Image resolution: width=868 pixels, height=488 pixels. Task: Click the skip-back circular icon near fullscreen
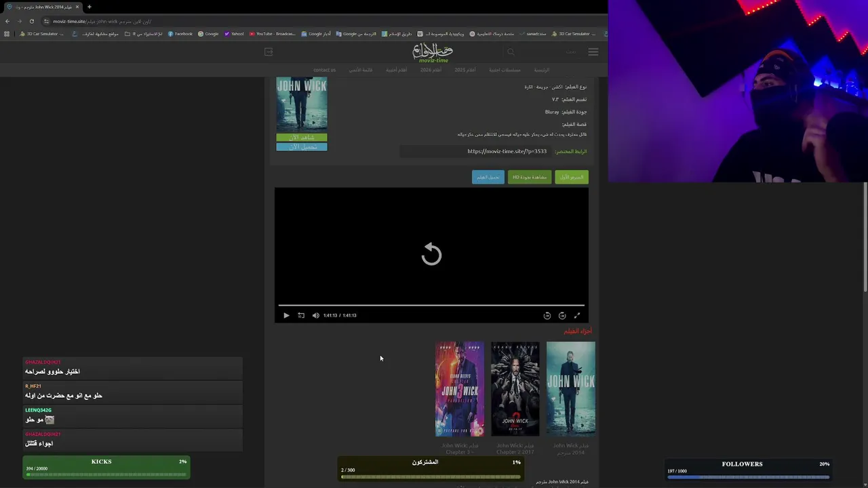coord(547,315)
